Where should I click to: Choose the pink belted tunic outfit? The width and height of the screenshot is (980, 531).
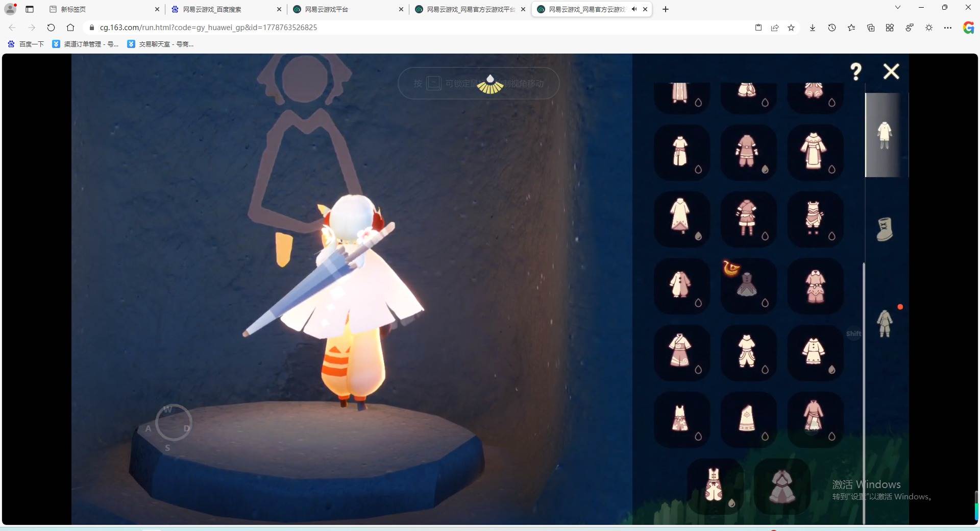tap(748, 152)
